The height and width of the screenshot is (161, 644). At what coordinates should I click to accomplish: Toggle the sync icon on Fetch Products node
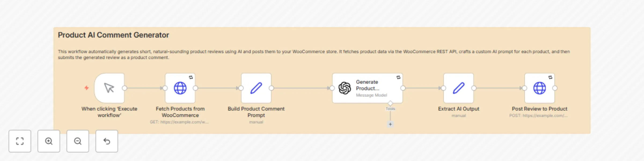pyautogui.click(x=191, y=78)
